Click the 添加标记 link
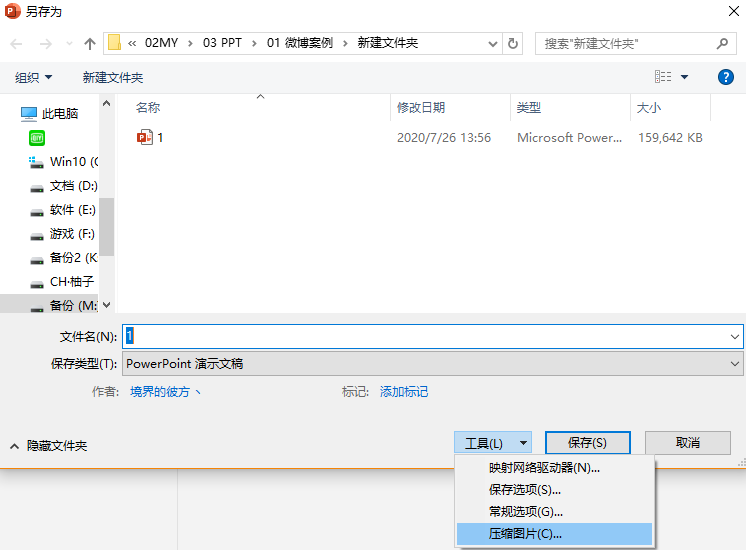The image size is (746, 550). 403,392
